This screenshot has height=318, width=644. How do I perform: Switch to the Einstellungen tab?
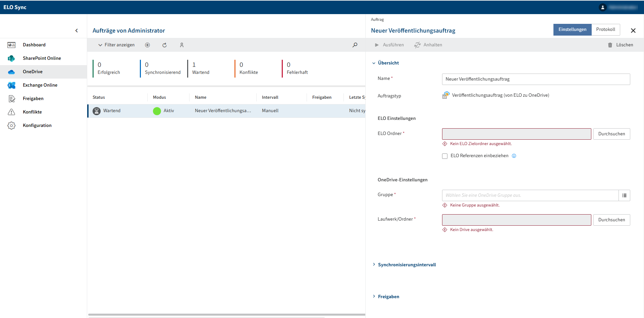coord(572,30)
